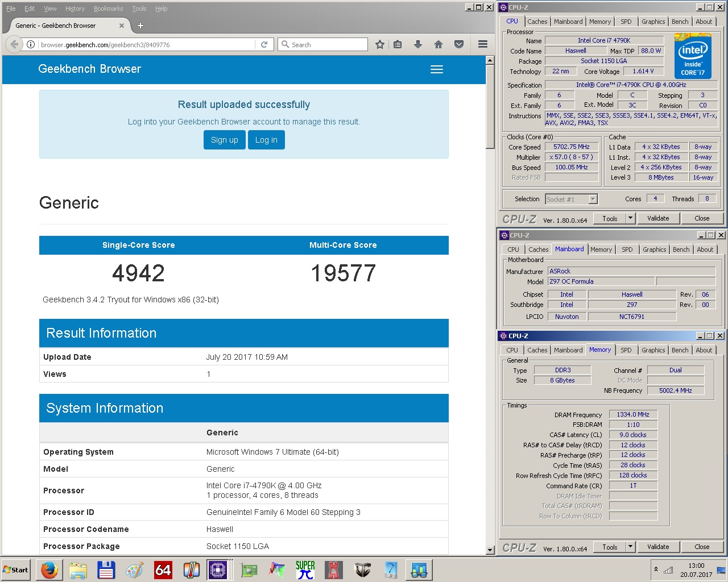The width and height of the screenshot is (728, 582).
Task: Click the Sign up button
Action: tap(225, 140)
